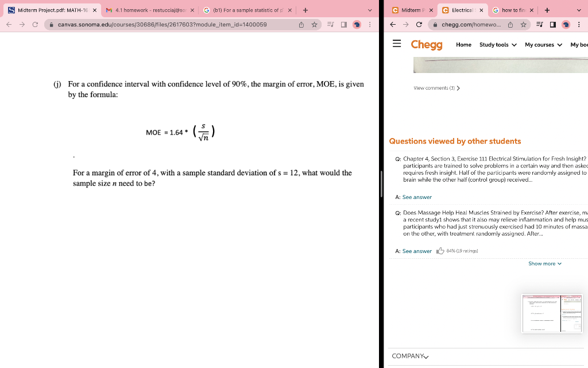This screenshot has width=588, height=368.
Task: Expand Show more questions on Chegg
Action: point(544,263)
